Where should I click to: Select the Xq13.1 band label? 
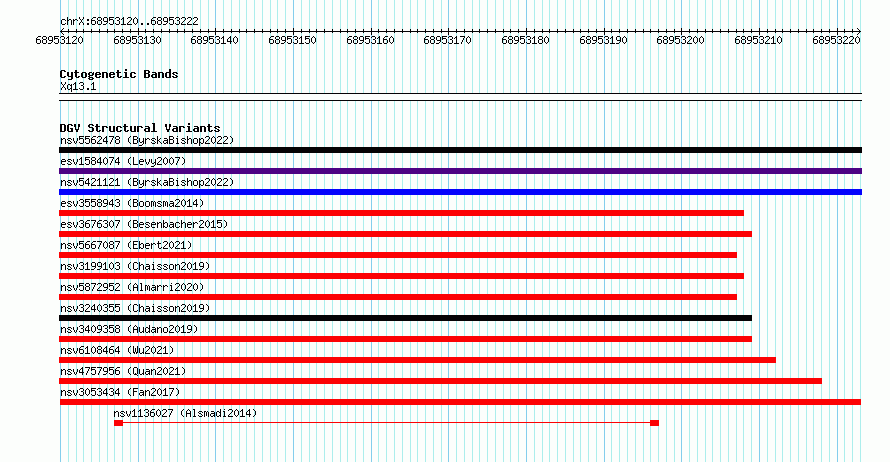tap(78, 86)
